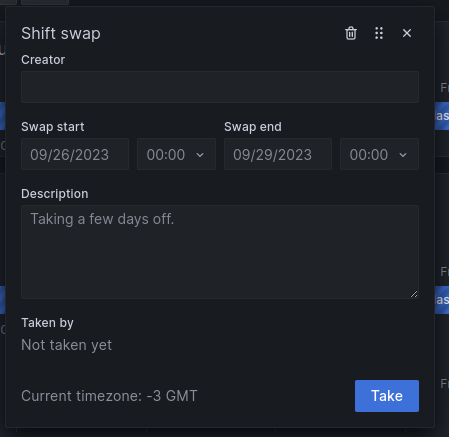Click the Creator field label
The height and width of the screenshot is (437, 449).
point(43,60)
